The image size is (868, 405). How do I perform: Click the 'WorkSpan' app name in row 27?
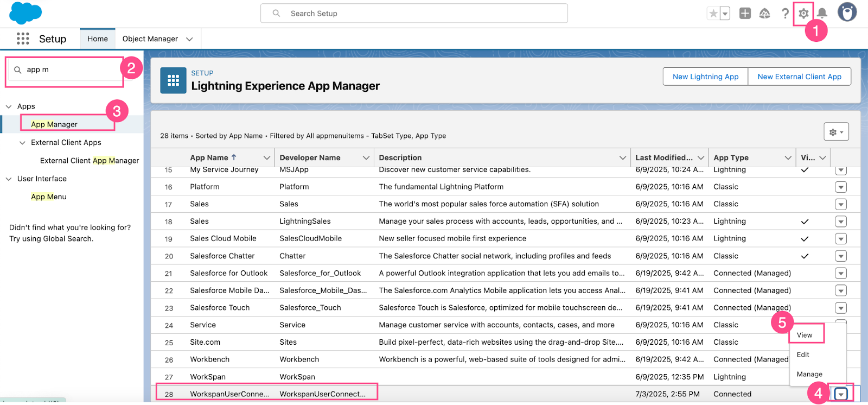pos(208,377)
